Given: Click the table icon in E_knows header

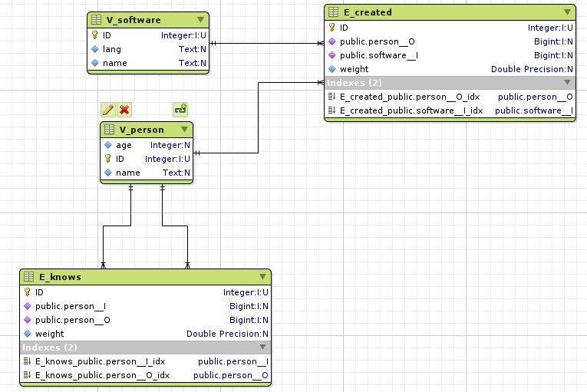Looking at the screenshot, I should [28, 276].
